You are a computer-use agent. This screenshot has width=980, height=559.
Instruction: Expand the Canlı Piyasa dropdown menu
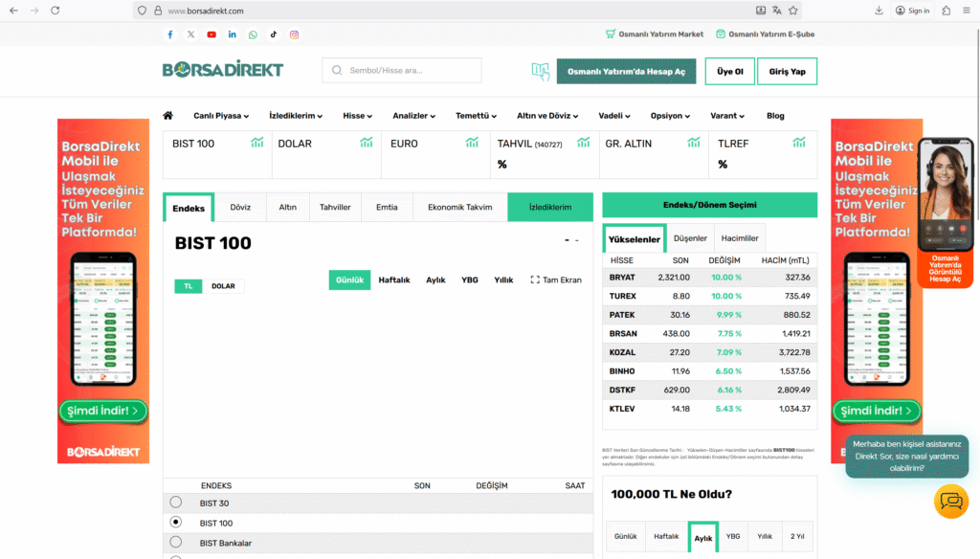tap(221, 116)
